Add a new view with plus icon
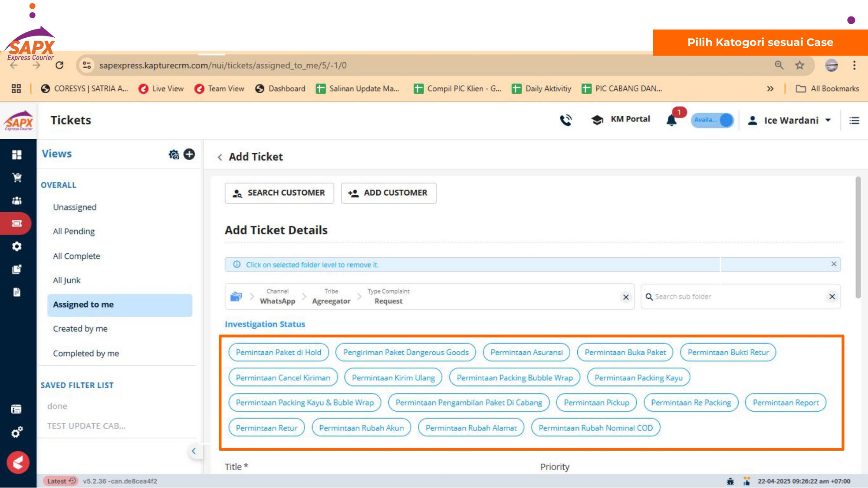The width and height of the screenshot is (868, 488). (189, 154)
